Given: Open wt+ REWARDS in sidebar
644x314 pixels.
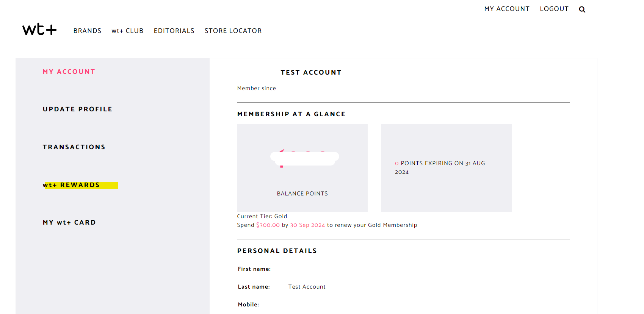Looking at the screenshot, I should pyautogui.click(x=71, y=185).
